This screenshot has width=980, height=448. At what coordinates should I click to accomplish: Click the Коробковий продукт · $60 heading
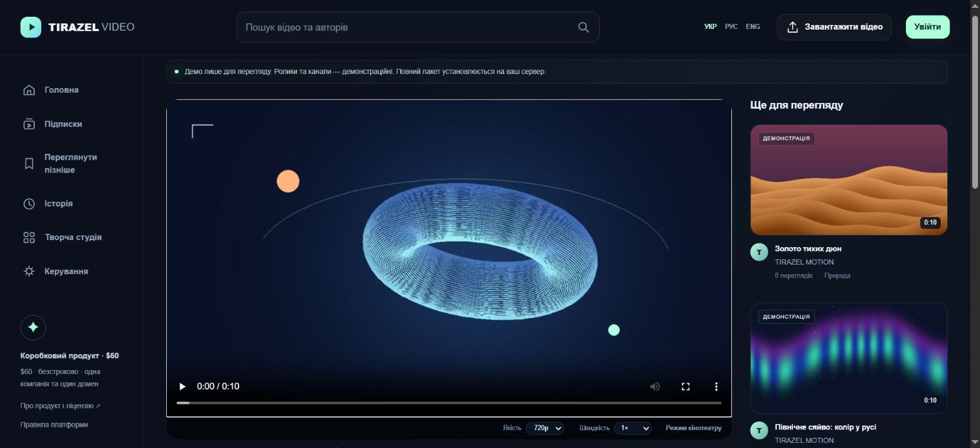(70, 356)
